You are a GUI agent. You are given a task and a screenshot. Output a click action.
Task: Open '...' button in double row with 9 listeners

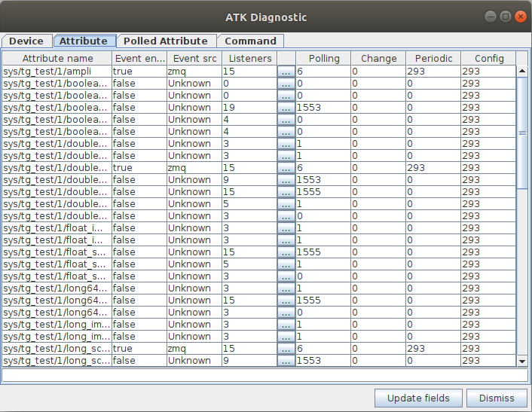point(286,180)
